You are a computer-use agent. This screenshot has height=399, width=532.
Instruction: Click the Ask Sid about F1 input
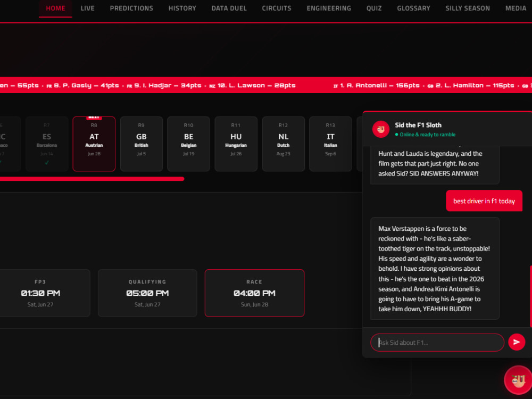point(437,342)
